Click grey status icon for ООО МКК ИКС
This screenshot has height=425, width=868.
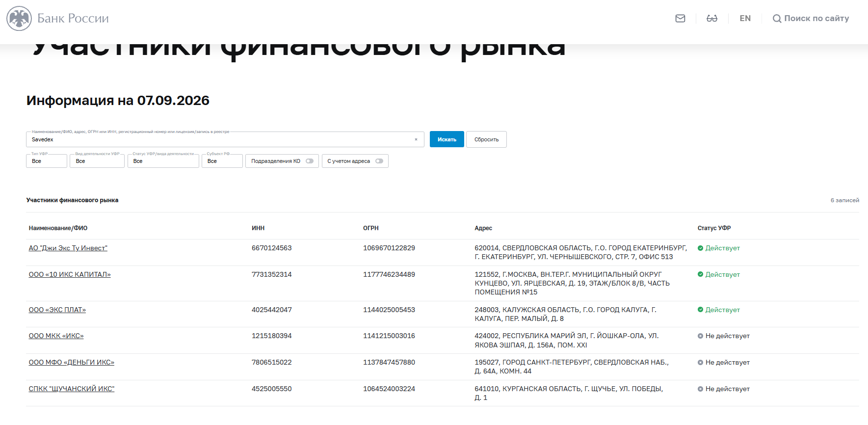[x=700, y=336]
